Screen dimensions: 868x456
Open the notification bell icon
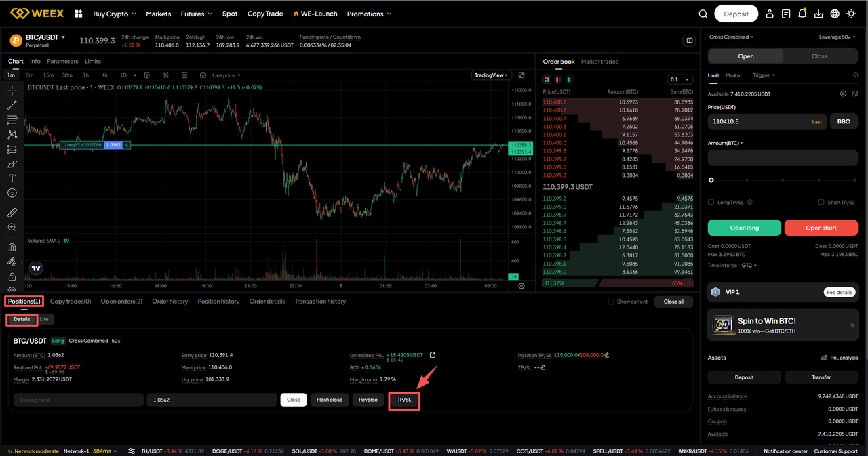802,14
